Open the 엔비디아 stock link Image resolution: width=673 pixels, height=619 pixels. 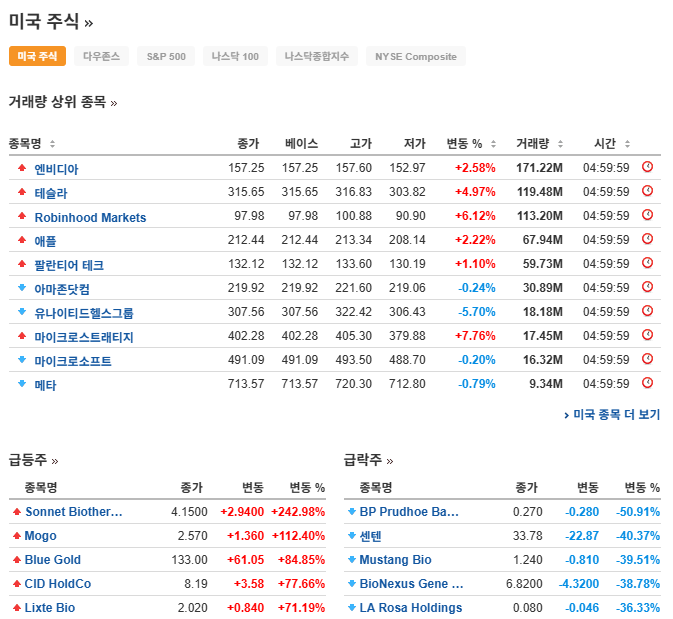(56, 169)
